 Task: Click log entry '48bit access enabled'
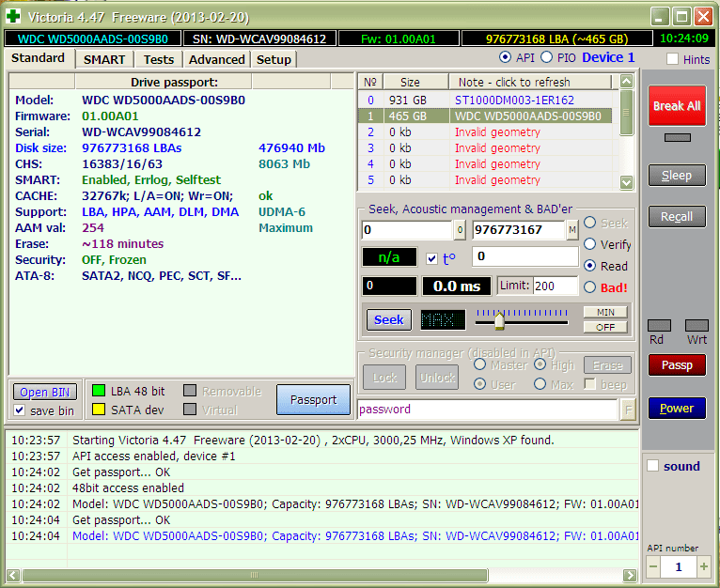coord(128,487)
